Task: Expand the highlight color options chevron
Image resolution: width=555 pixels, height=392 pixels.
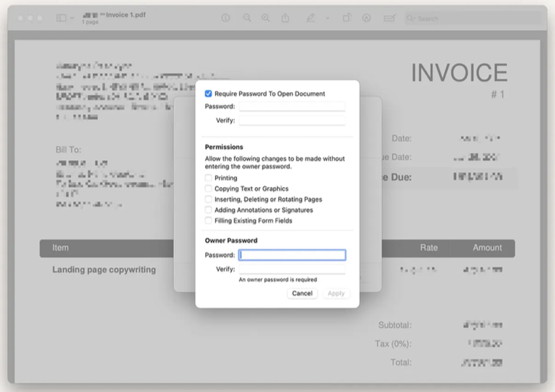Action: [x=327, y=18]
